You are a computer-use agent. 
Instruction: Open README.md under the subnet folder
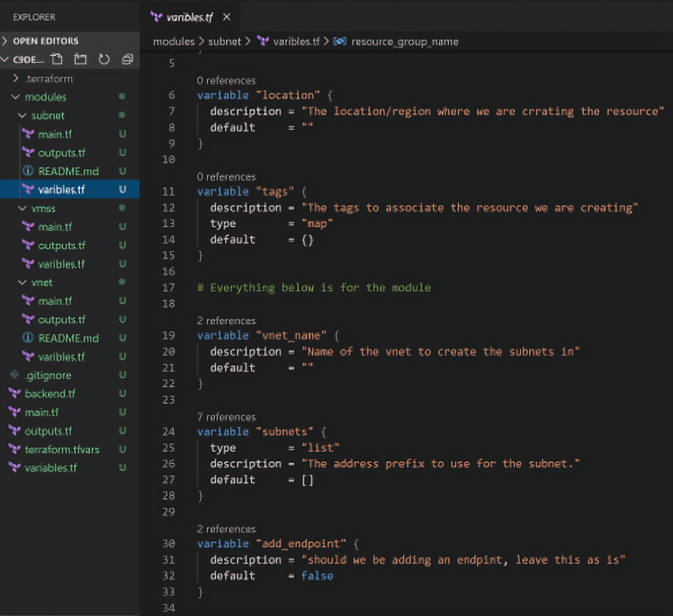[x=68, y=171]
